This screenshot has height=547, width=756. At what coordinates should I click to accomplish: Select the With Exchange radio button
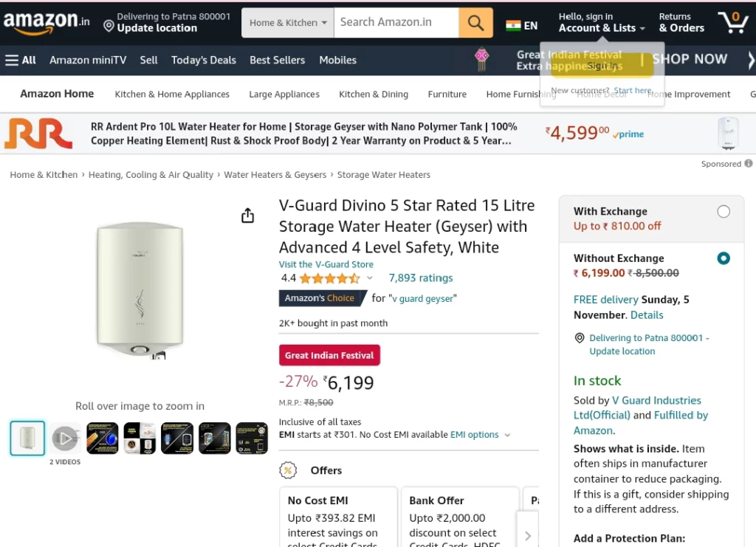click(x=724, y=211)
